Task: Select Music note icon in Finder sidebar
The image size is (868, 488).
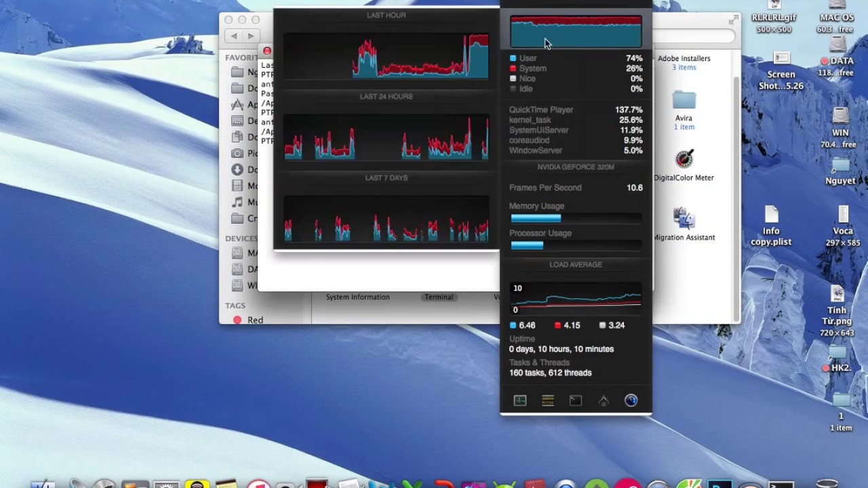Action: pyautogui.click(x=237, y=202)
